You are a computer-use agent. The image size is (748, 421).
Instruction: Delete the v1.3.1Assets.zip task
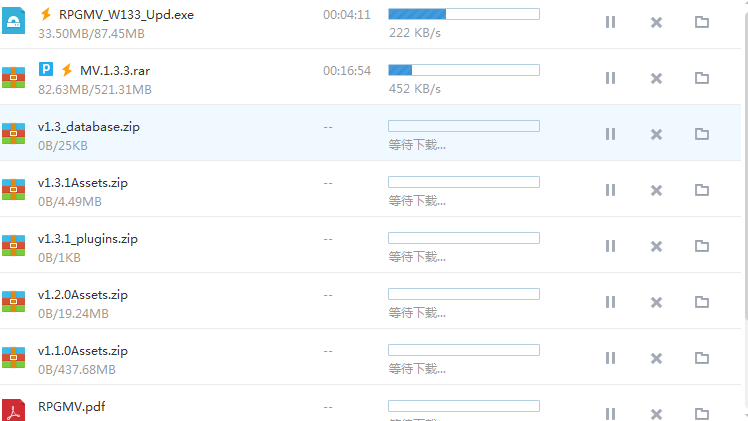pyautogui.click(x=656, y=190)
